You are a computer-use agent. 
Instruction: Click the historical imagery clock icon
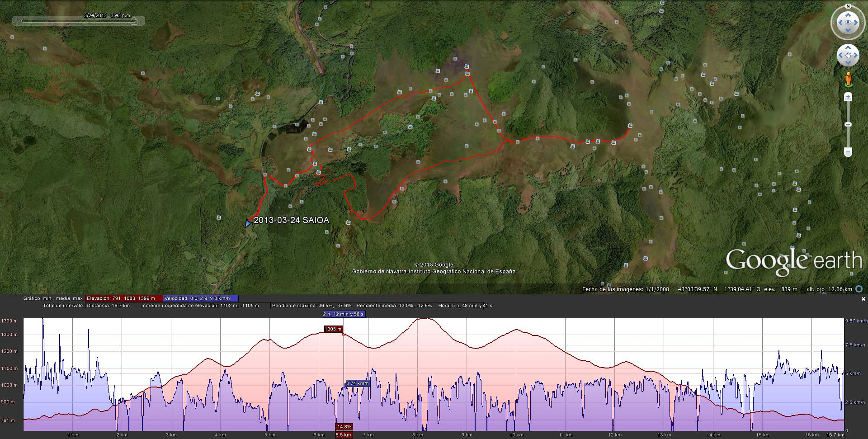[859, 289]
